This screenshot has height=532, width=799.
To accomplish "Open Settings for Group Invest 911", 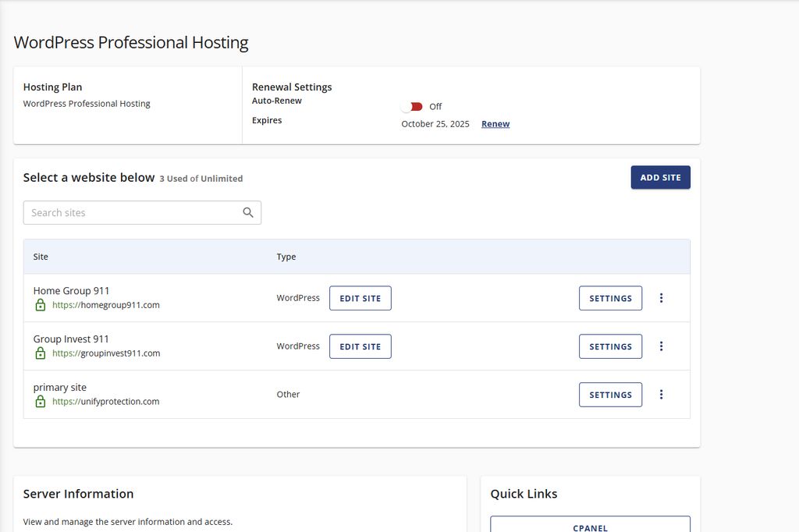I will (x=610, y=346).
